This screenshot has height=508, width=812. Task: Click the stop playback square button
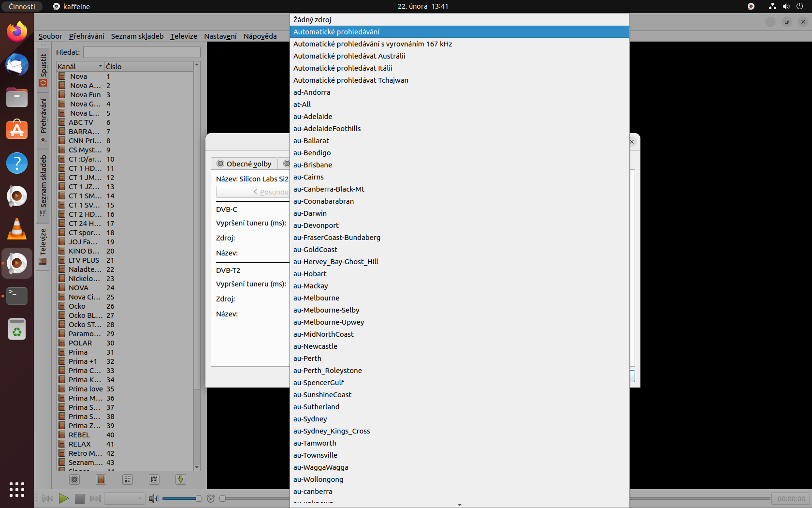[x=80, y=498]
